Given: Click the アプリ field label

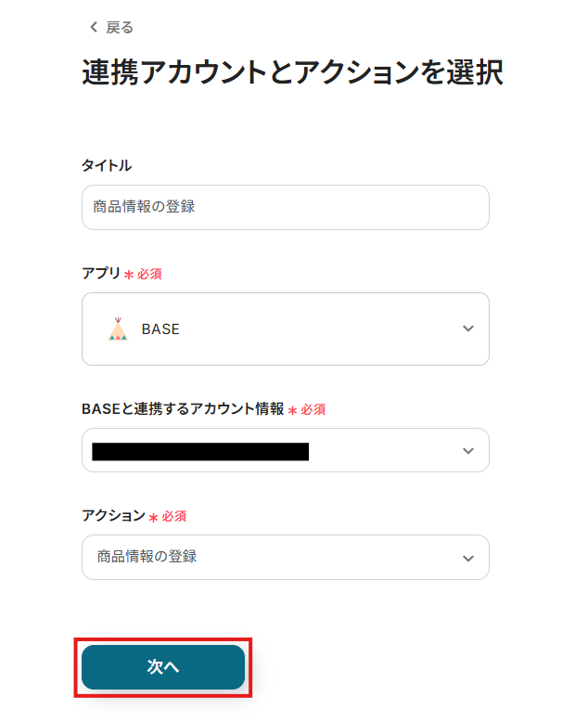Looking at the screenshot, I should coord(101,274).
